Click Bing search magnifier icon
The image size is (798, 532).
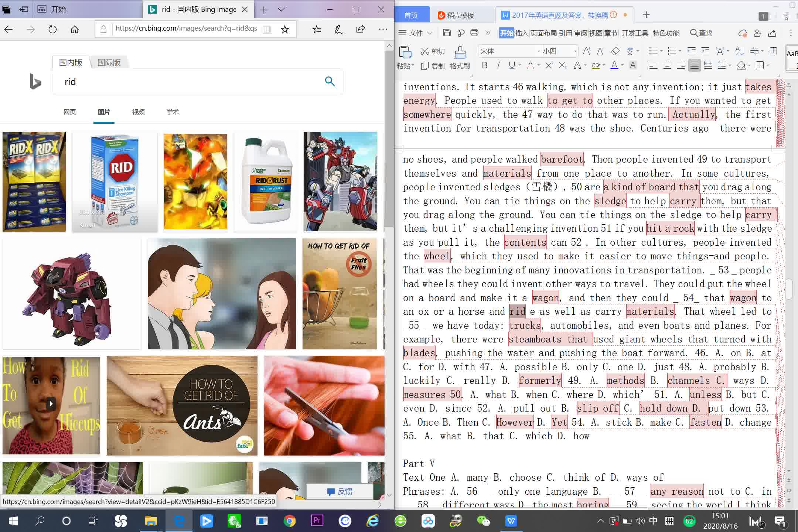click(330, 81)
